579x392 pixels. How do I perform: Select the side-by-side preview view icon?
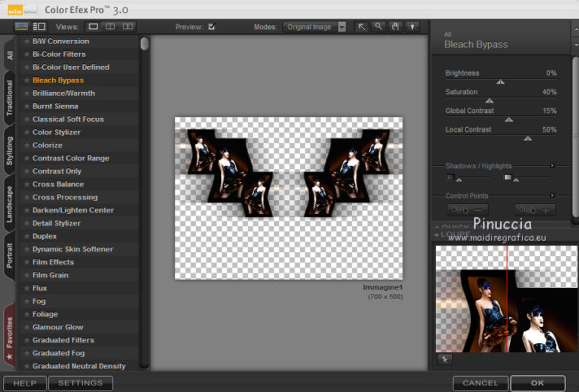point(128,27)
